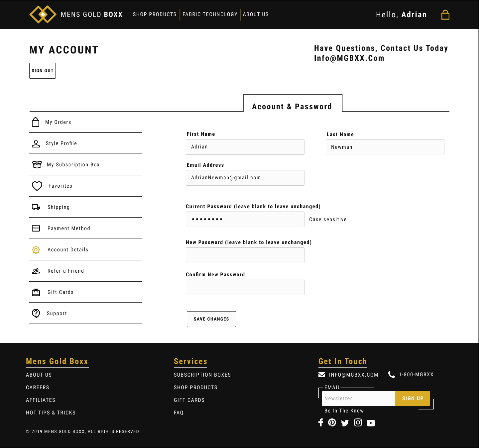Focus the New Password field

click(245, 255)
